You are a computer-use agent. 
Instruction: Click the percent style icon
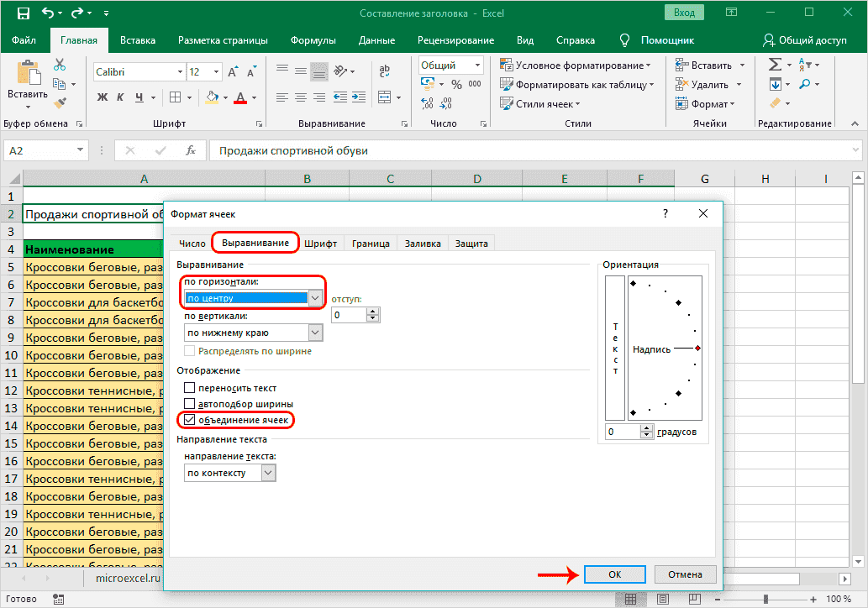[456, 84]
